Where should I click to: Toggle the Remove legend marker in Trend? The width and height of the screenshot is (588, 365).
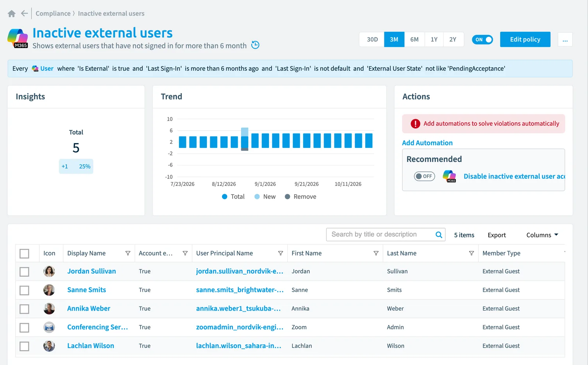pos(287,196)
